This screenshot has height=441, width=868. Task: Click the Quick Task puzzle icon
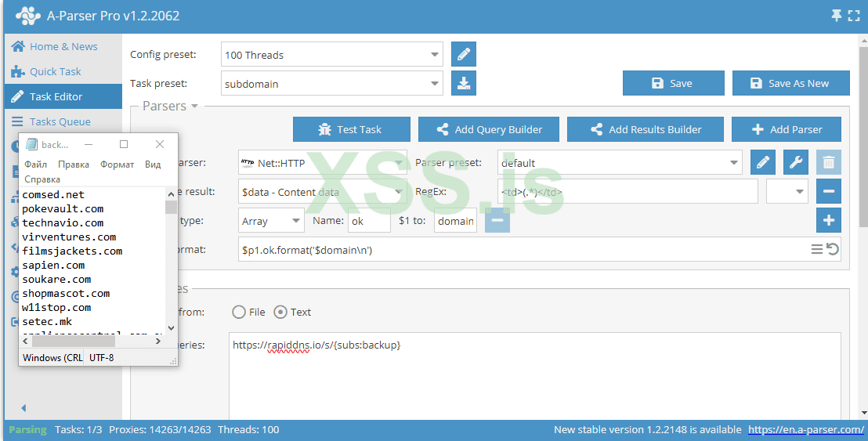[x=18, y=71]
